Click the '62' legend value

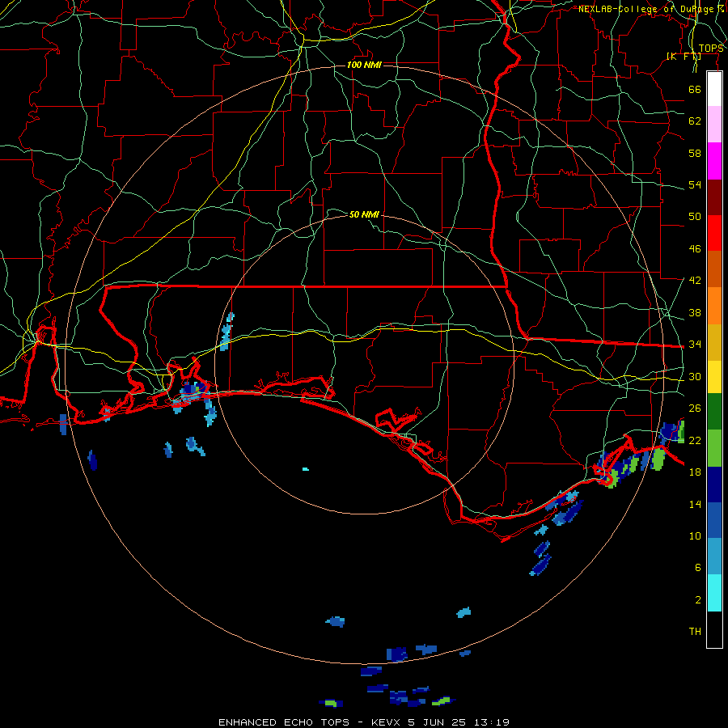point(695,121)
